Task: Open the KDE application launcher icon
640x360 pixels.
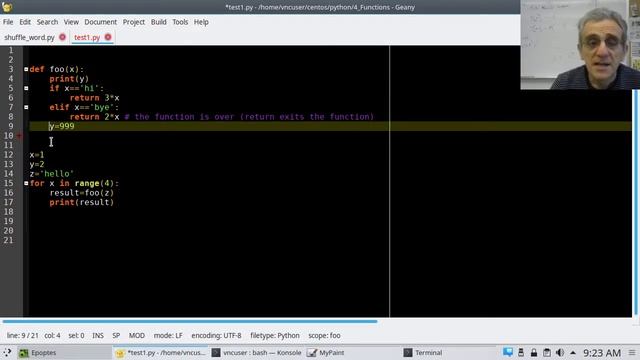Action: (7, 353)
